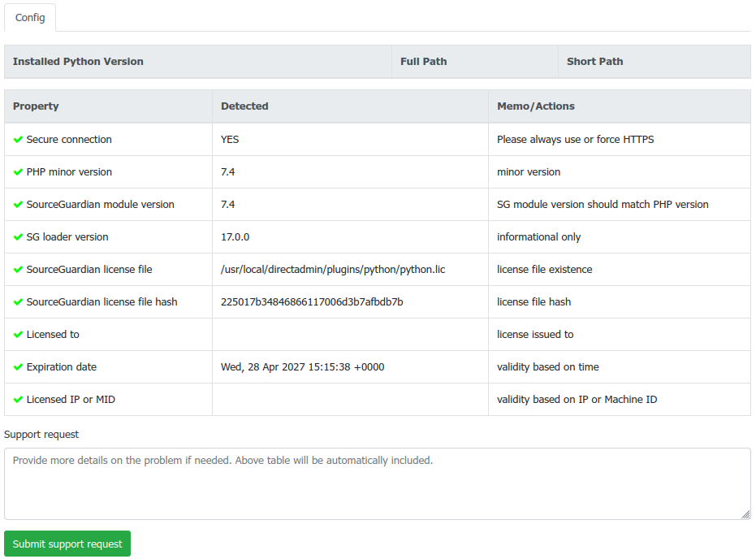
Task: Click the Expiration date checkmark icon
Action: point(18,367)
